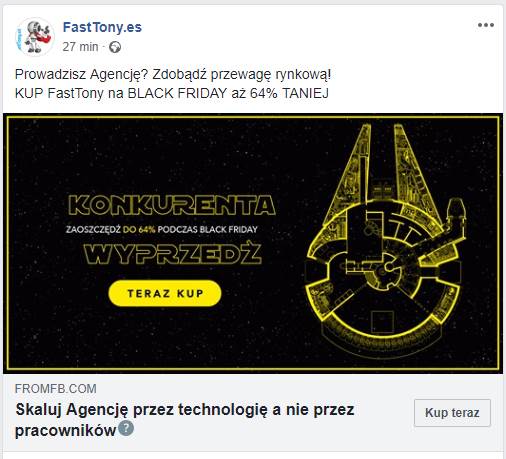Click the ZAOSZCZĘDŹ DO 64% banner line
The width and height of the screenshot is (506, 459).
coord(162,229)
